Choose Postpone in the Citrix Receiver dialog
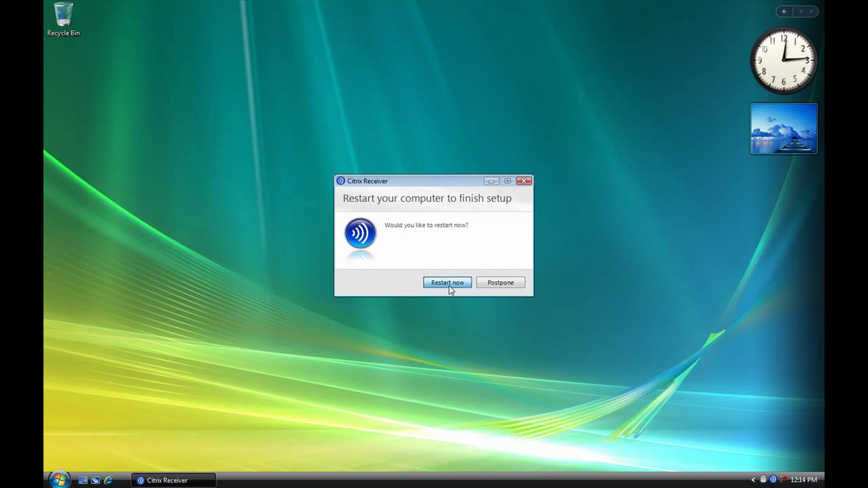The image size is (868, 488). pos(500,283)
